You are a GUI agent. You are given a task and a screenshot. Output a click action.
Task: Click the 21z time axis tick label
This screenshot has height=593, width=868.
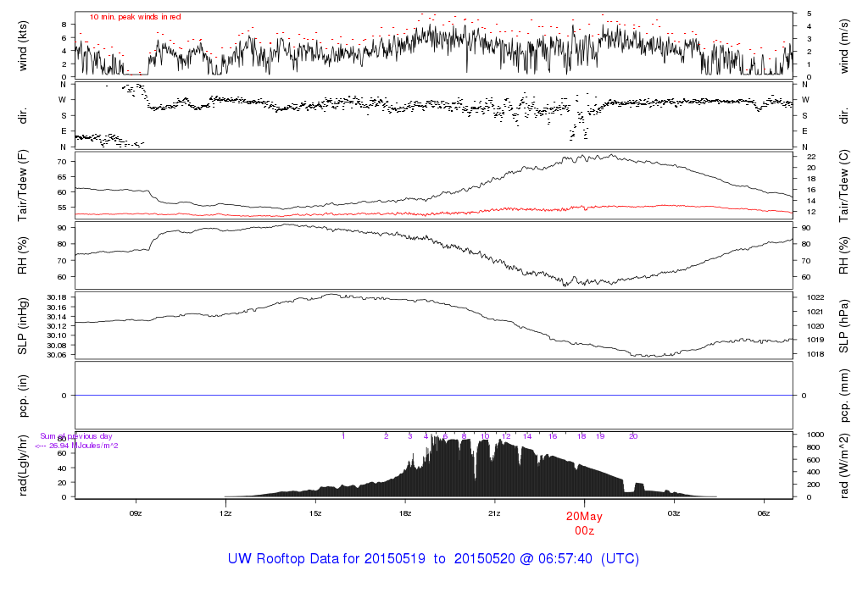[494, 513]
